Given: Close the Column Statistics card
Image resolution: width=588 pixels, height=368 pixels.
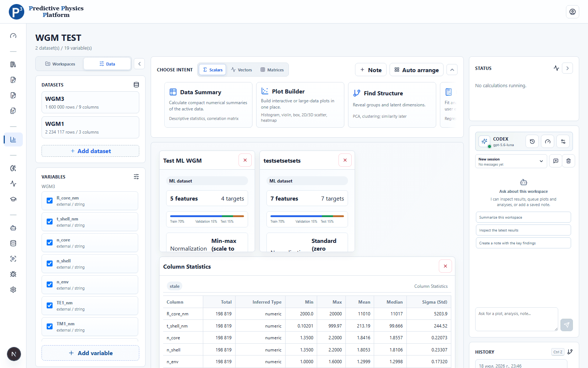Looking at the screenshot, I should (445, 266).
